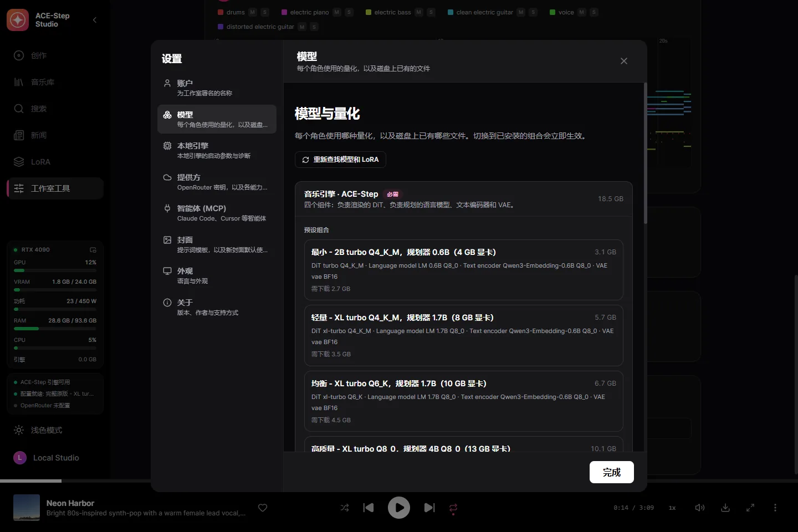The width and height of the screenshot is (798, 532).
Task: Solo the electric bass track
Action: [x=431, y=12]
